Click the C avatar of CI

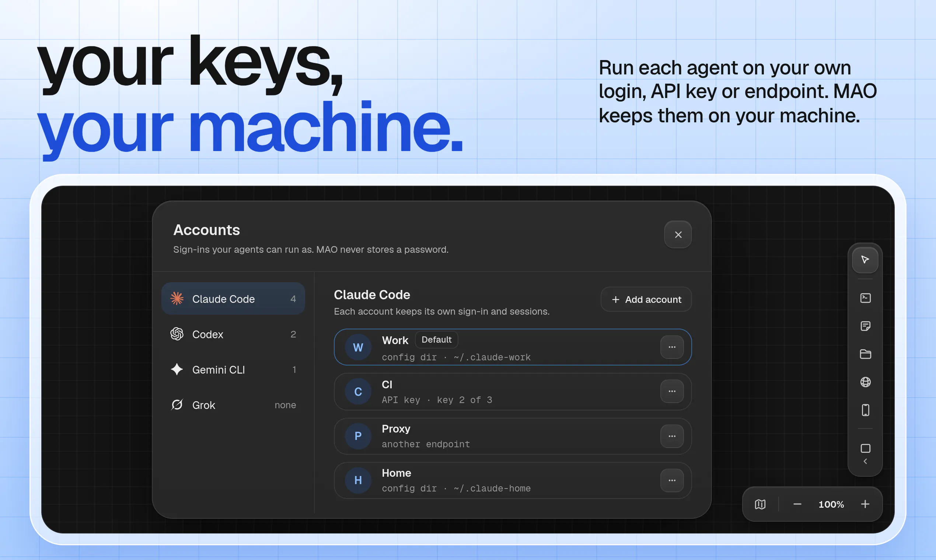(x=358, y=392)
